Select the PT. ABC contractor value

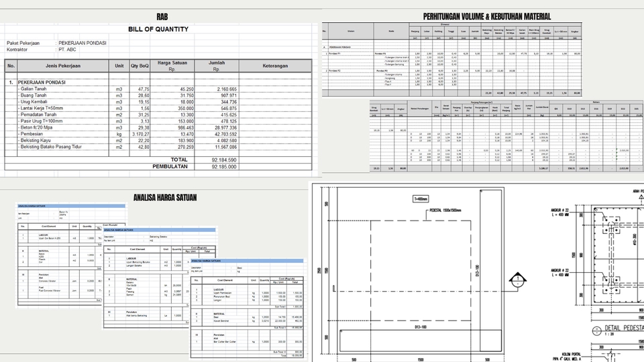tap(67, 50)
